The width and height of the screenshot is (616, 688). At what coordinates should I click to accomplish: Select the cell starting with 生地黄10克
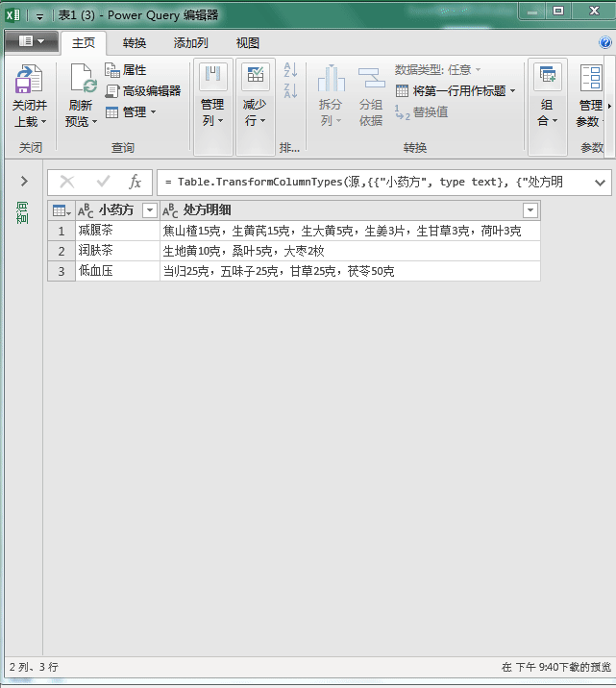click(350, 251)
